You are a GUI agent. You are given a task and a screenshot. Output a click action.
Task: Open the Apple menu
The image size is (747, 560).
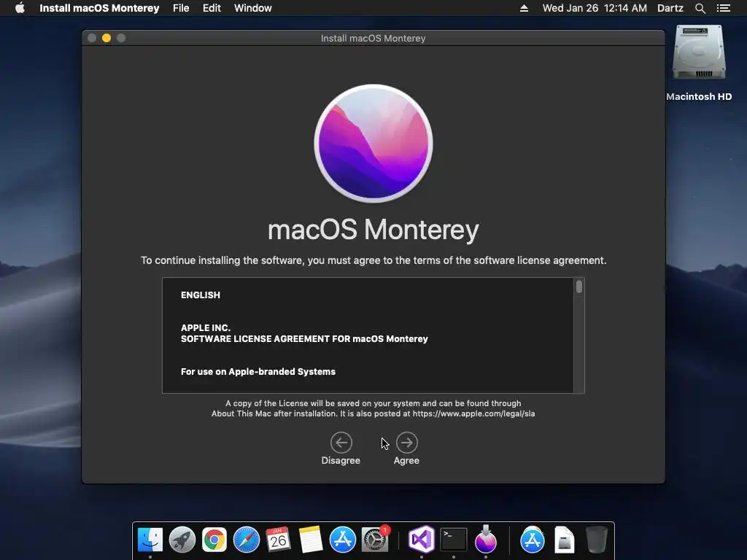(x=20, y=8)
